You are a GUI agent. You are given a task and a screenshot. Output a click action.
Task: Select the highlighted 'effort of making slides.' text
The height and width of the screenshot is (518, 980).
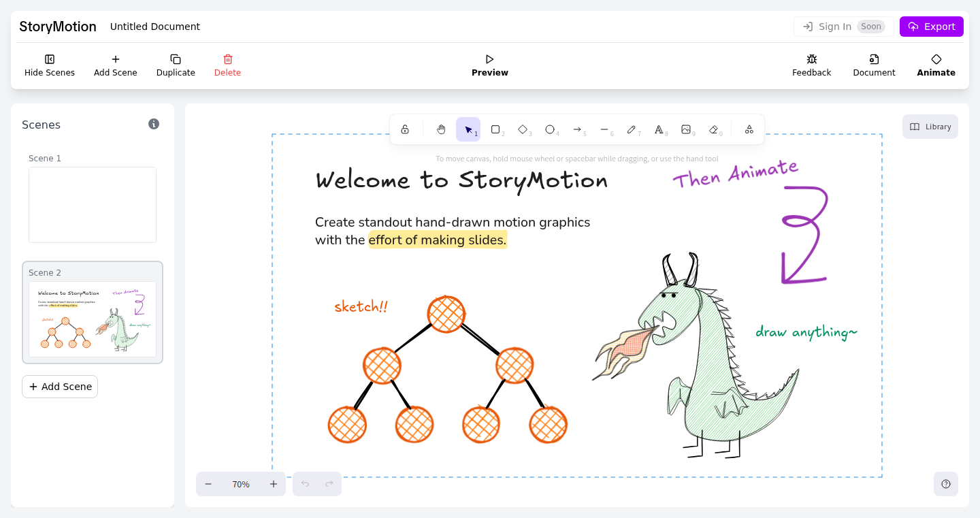438,240
